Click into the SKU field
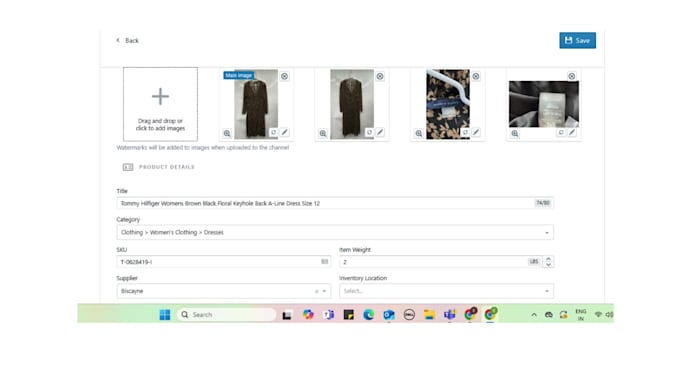This screenshot has width=680, height=383. tap(223, 262)
